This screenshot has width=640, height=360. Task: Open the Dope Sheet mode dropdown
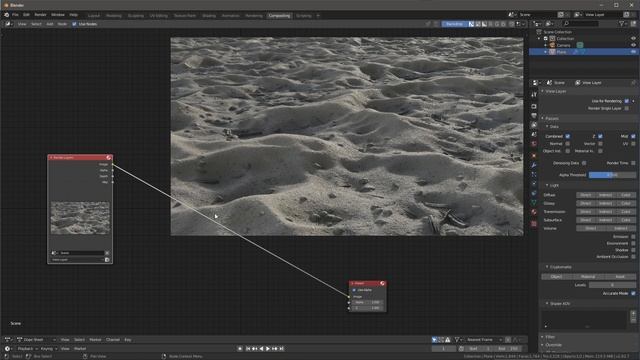[37, 340]
